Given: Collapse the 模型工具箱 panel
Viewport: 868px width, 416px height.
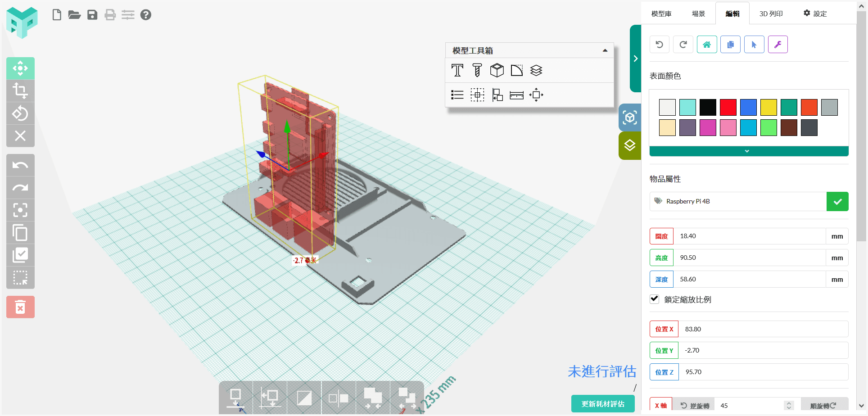Looking at the screenshot, I should (605, 50).
